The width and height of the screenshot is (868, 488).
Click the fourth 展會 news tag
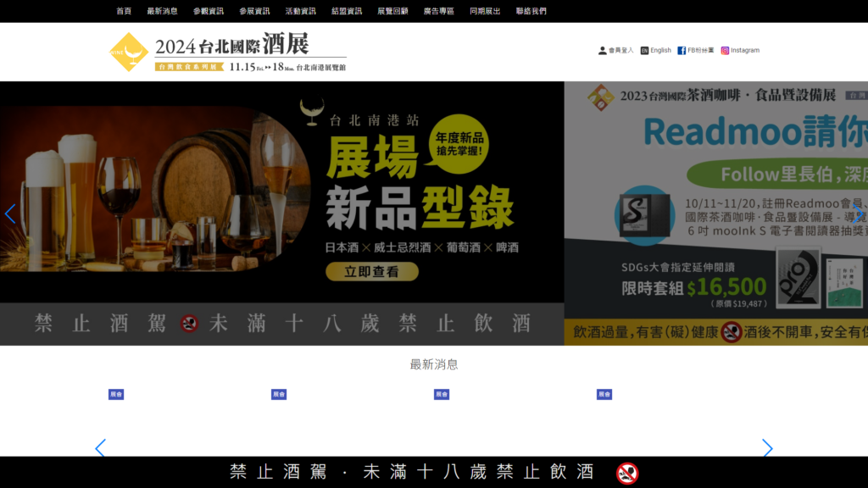[604, 395]
